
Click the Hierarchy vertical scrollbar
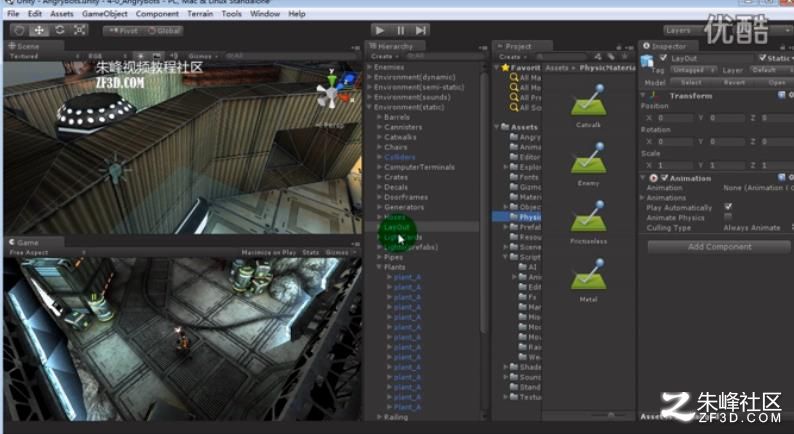[483, 203]
